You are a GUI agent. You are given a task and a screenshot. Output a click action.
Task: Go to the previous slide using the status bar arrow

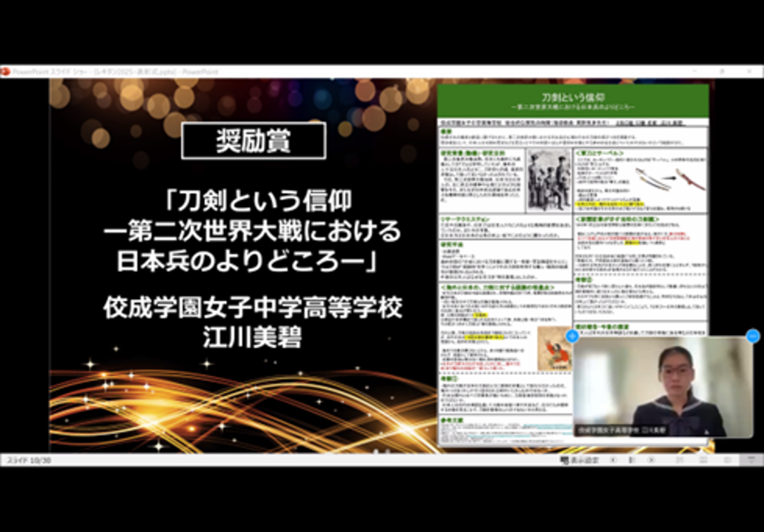coord(614,460)
